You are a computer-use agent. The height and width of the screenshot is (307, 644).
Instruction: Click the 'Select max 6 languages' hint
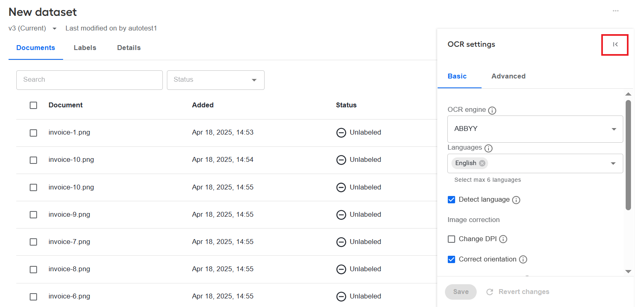coord(488,180)
